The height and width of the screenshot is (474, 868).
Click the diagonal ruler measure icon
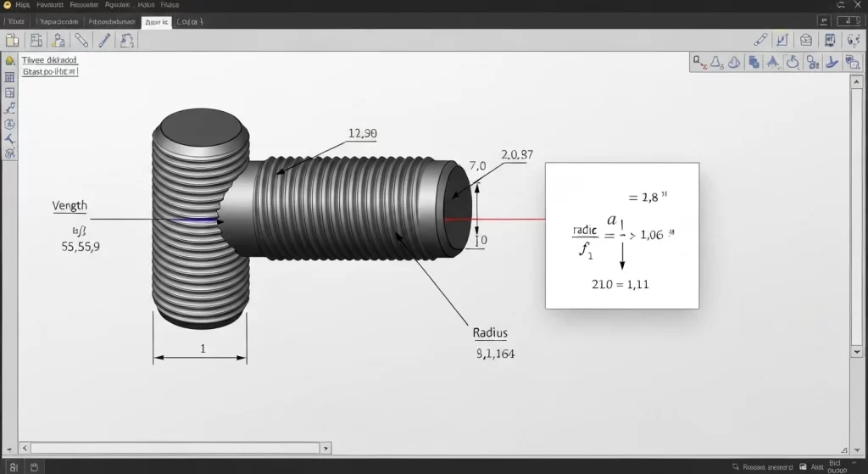click(x=81, y=39)
